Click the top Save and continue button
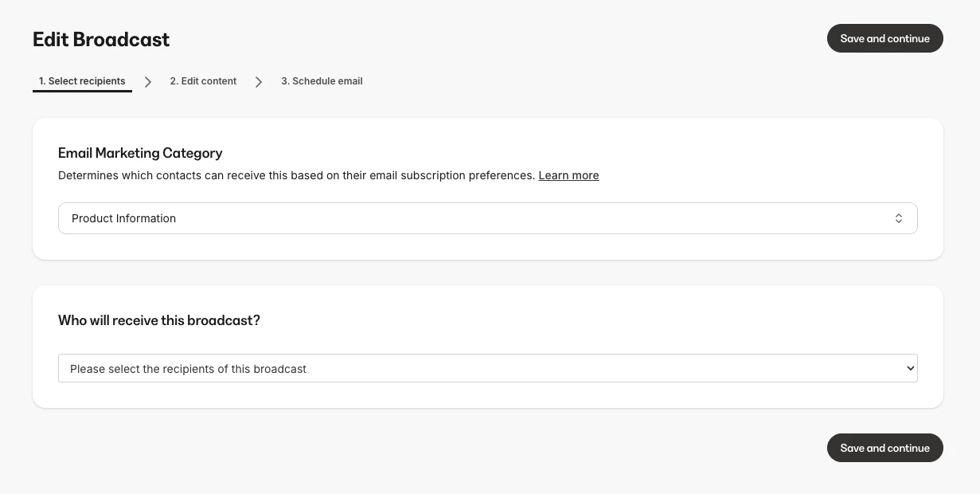The height and width of the screenshot is (494, 980). (884, 38)
